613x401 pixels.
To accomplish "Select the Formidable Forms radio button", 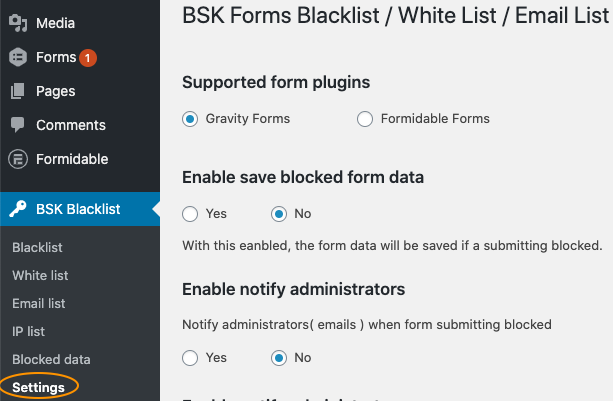I will click(x=364, y=119).
